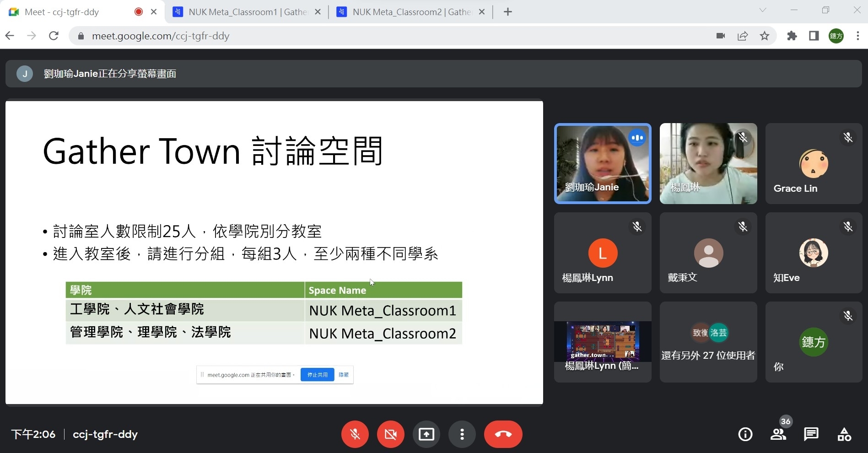Open the chat messages panel
Image resolution: width=868 pixels, height=453 pixels.
pos(811,434)
